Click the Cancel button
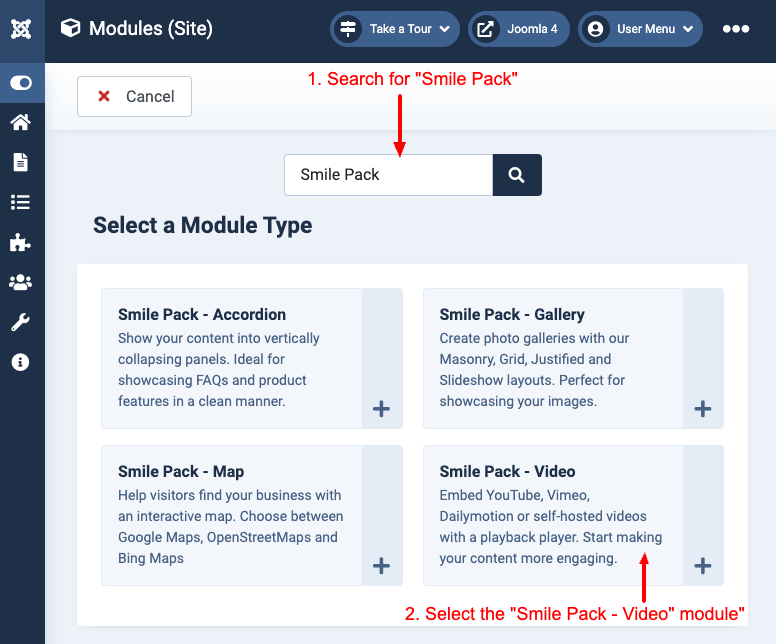776x644 pixels. [x=135, y=97]
